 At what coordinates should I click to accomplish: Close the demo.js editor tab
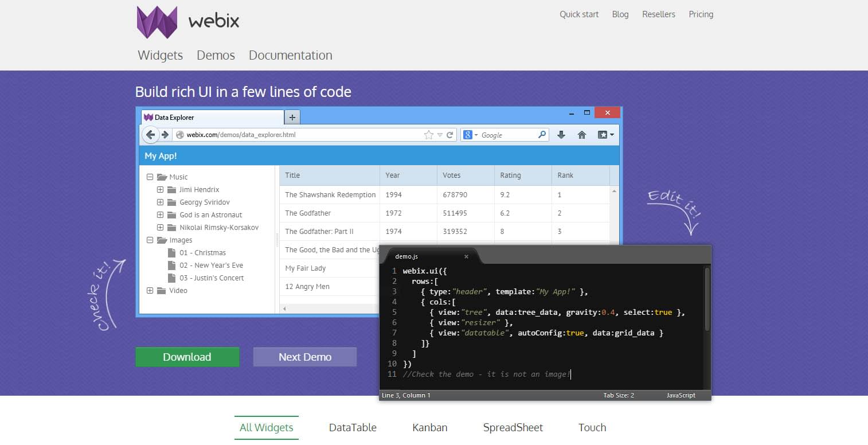(466, 256)
